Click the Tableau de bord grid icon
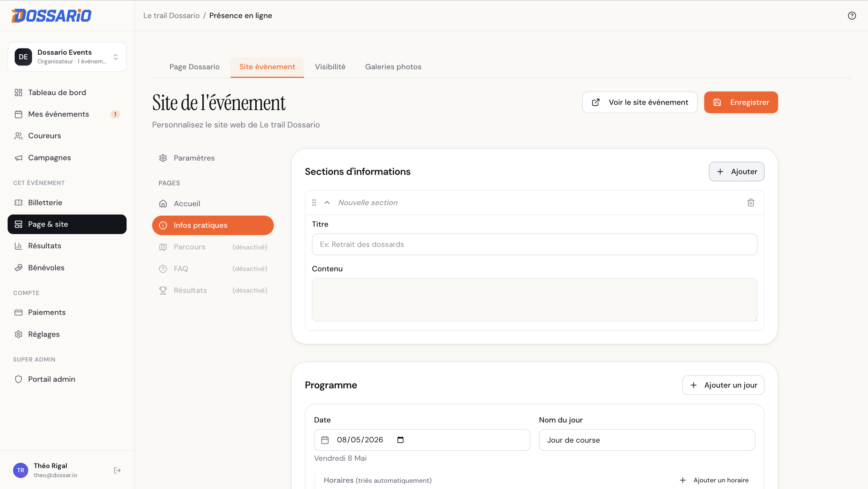 [x=18, y=92]
